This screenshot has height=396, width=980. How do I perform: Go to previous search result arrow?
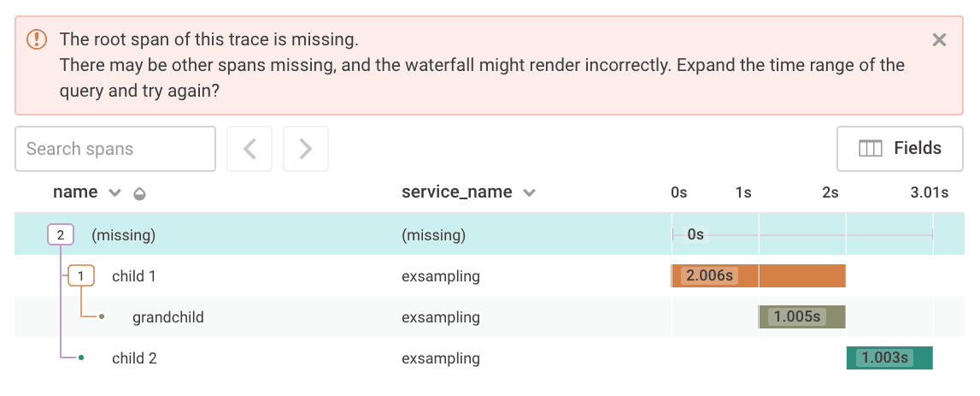[x=249, y=149]
